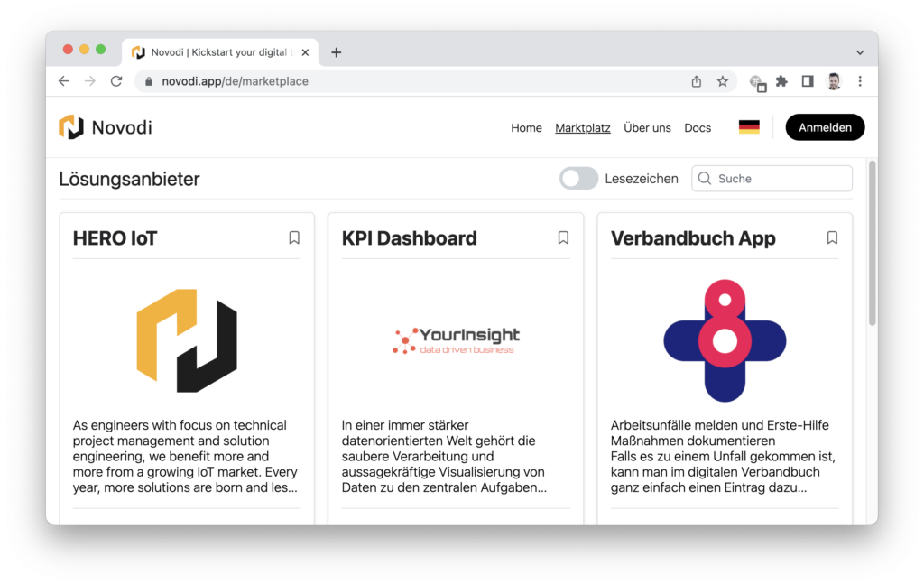The height and width of the screenshot is (585, 924).
Task: Open the user profile avatar
Action: (x=833, y=81)
